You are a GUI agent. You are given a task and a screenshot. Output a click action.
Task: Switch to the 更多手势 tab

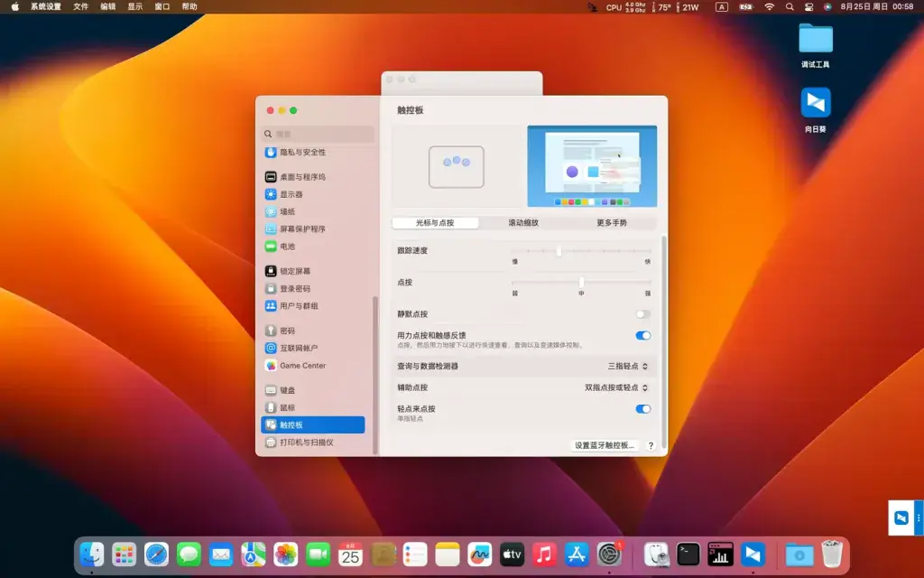612,223
